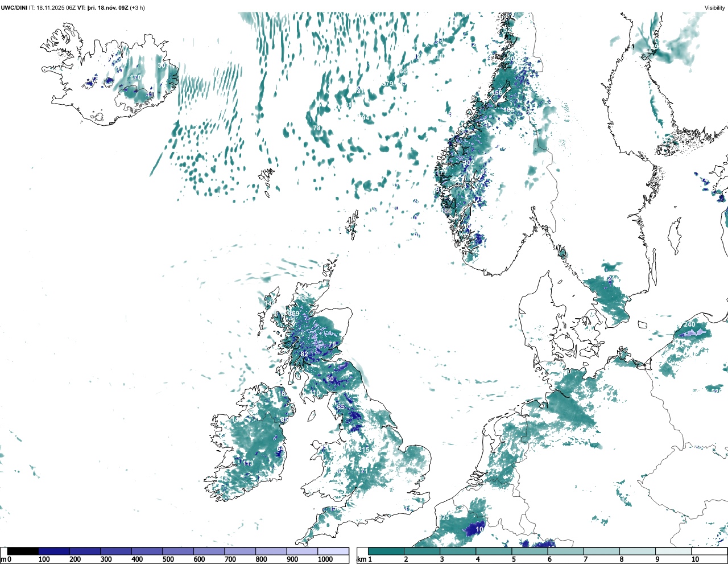Viewport: 728px width, 564px height.
Task: Click the '60' value in southern Scotland
Action: coord(330,379)
